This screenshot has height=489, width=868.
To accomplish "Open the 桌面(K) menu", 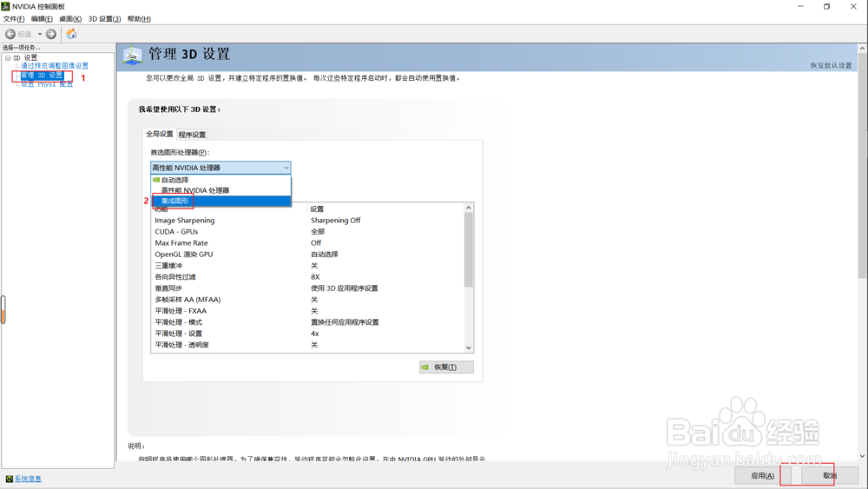I will 70,19.
